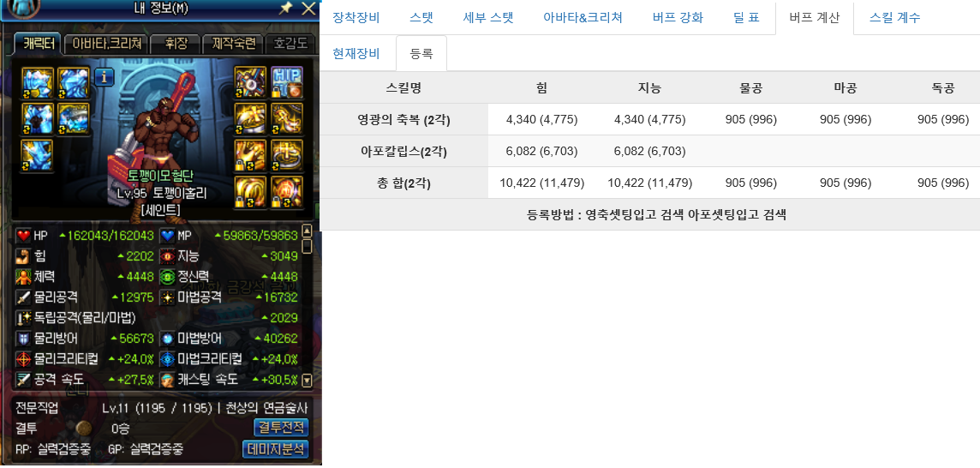
Task: Click the blue info icon beside equipment
Action: tap(104, 77)
